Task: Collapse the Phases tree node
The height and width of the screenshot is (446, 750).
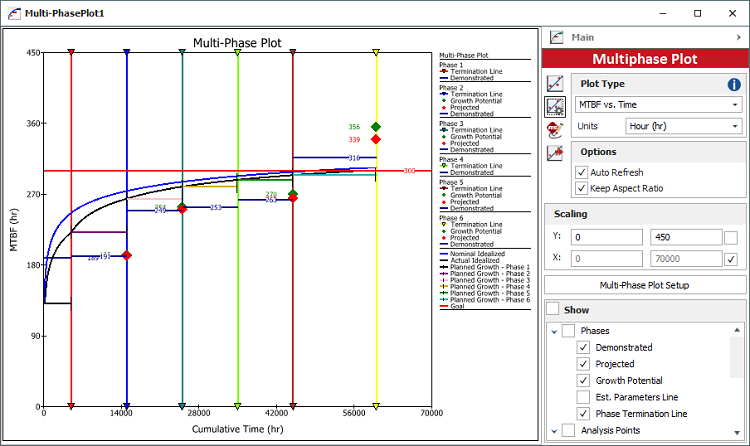Action: point(553,330)
